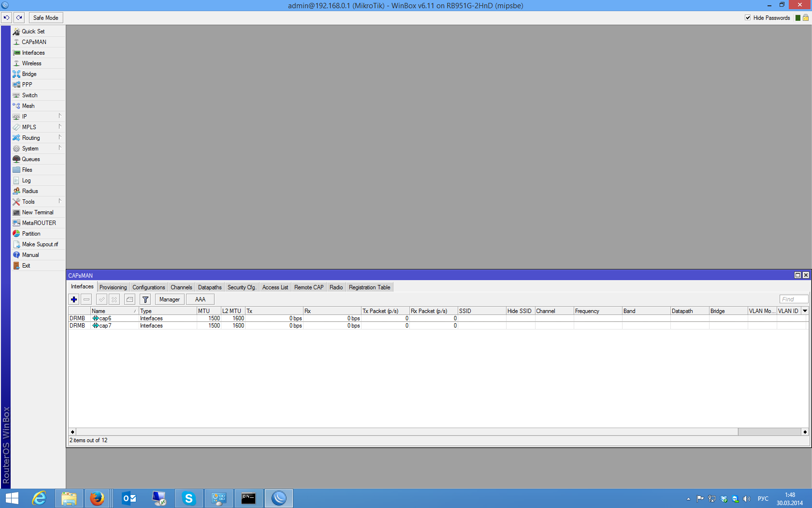This screenshot has width=812, height=508.
Task: Click the volume icon in system tray
Action: point(747,499)
